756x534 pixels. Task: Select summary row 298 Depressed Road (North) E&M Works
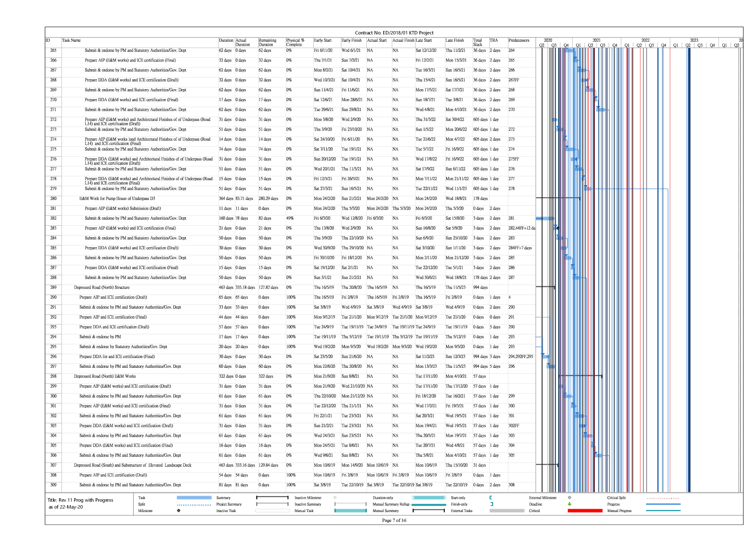(x=105, y=376)
